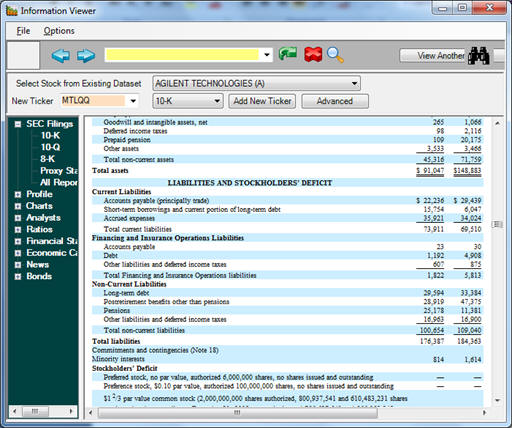Click 'Stockholders' Deficit' heading text
The height and width of the screenshot is (428, 512).
click(125, 368)
